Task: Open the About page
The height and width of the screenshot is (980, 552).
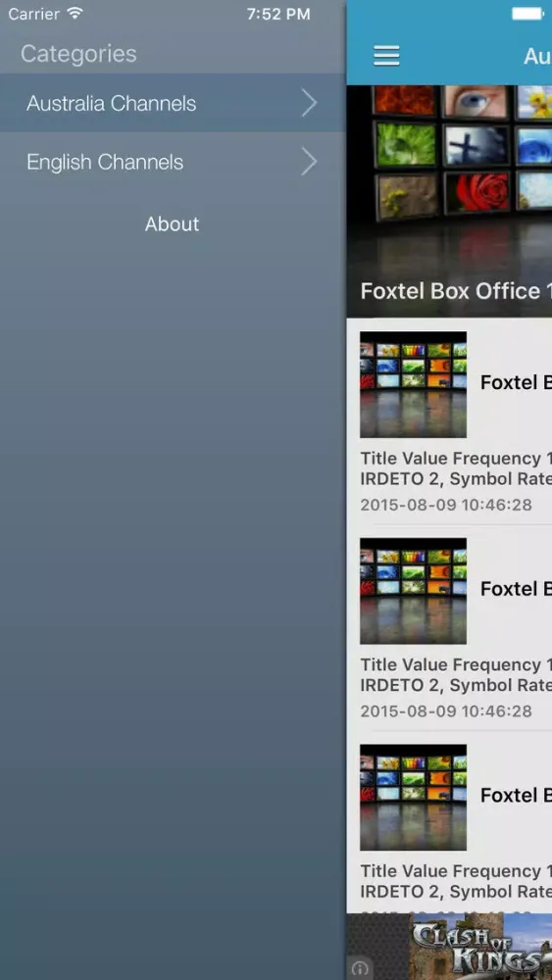Action: tap(172, 223)
